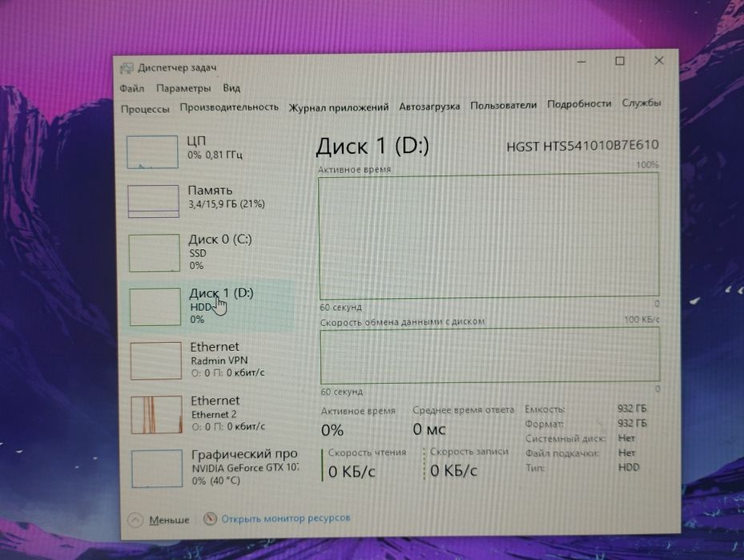This screenshot has height=560, width=744.
Task: Click the Активное время 0% value
Action: [x=332, y=430]
